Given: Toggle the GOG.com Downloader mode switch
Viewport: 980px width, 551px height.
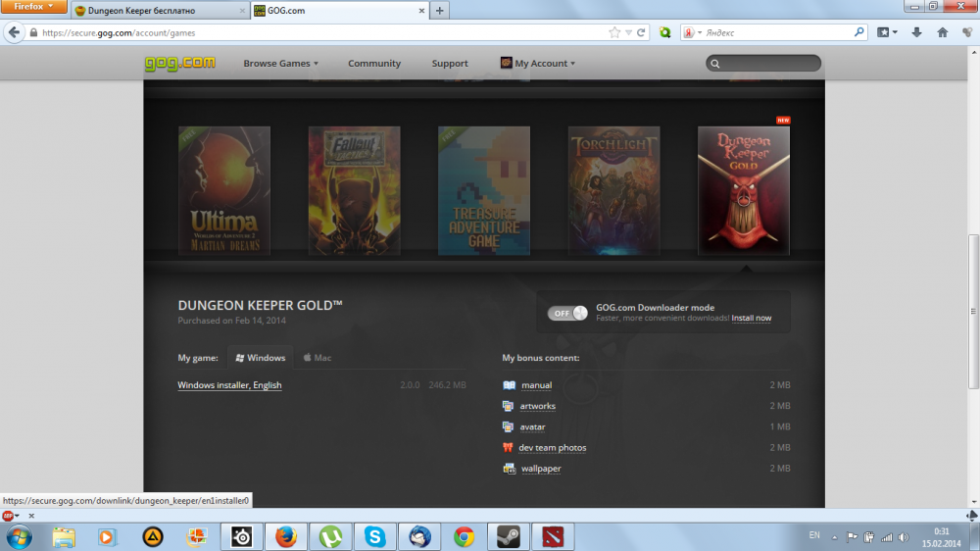Looking at the screenshot, I should coord(567,314).
